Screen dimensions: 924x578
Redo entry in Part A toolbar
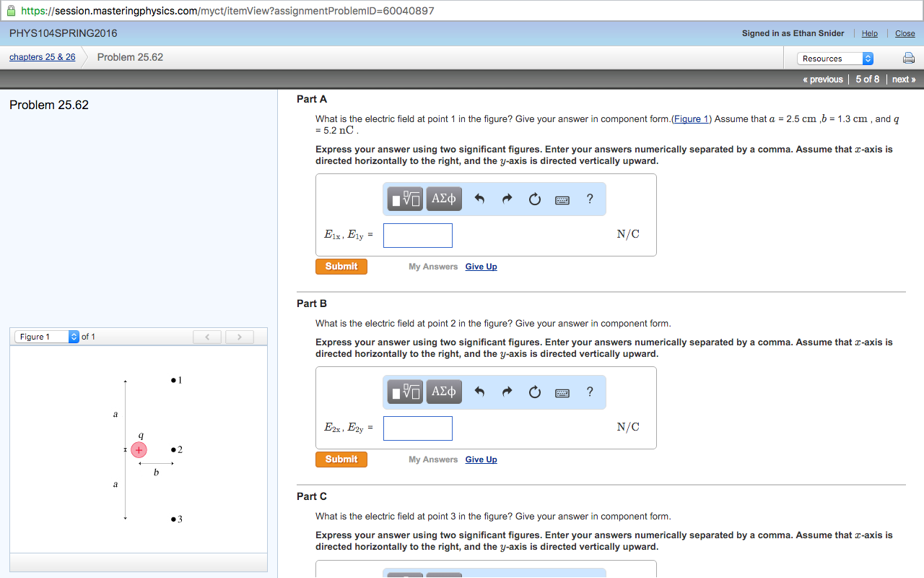507,199
